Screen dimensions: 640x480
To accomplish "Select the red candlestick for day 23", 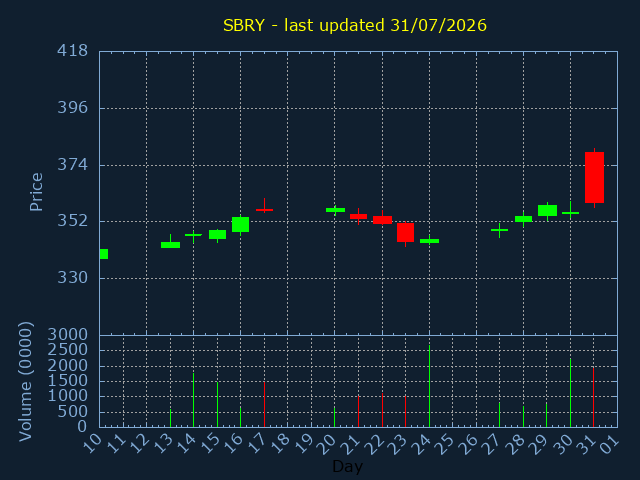I will [x=405, y=233].
